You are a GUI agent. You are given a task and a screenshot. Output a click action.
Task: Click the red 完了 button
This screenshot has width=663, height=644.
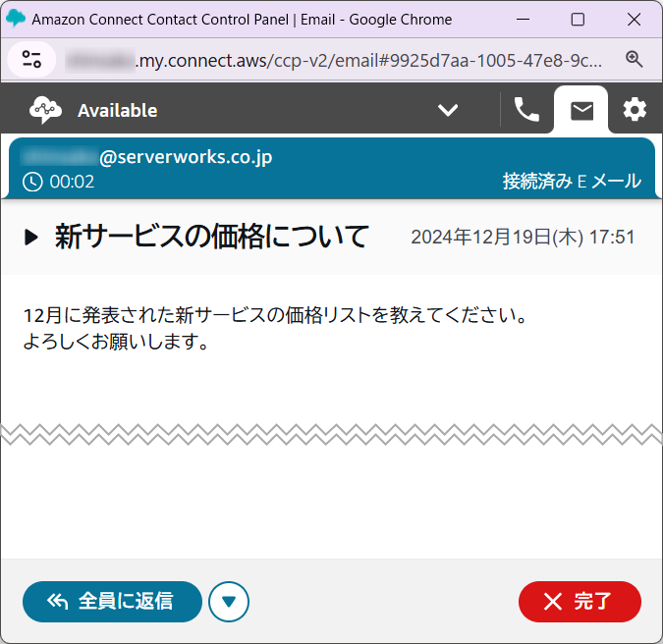click(x=580, y=602)
